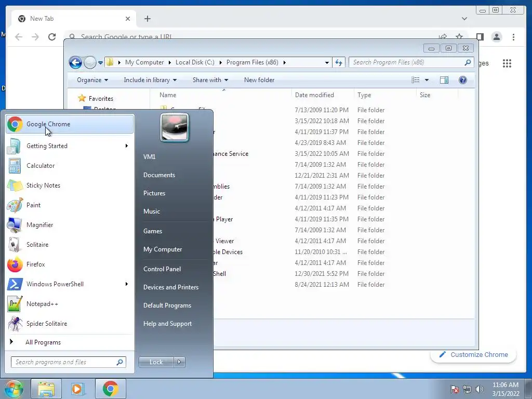Click the network tray icon
532x399 pixels.
coord(467,389)
